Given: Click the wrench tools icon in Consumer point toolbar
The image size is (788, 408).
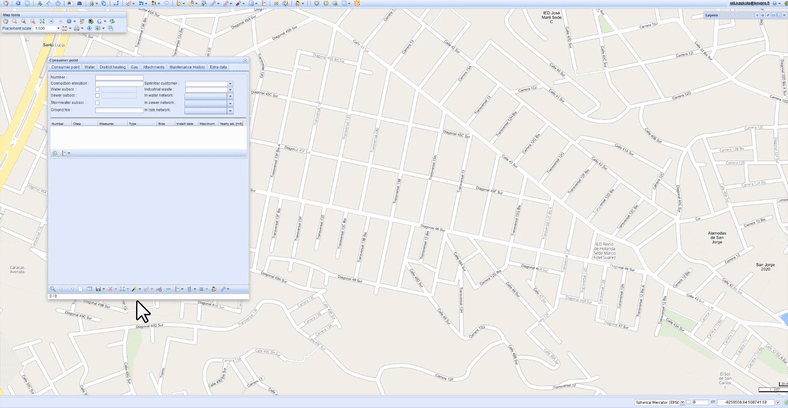Looking at the screenshot, I should pos(223,289).
